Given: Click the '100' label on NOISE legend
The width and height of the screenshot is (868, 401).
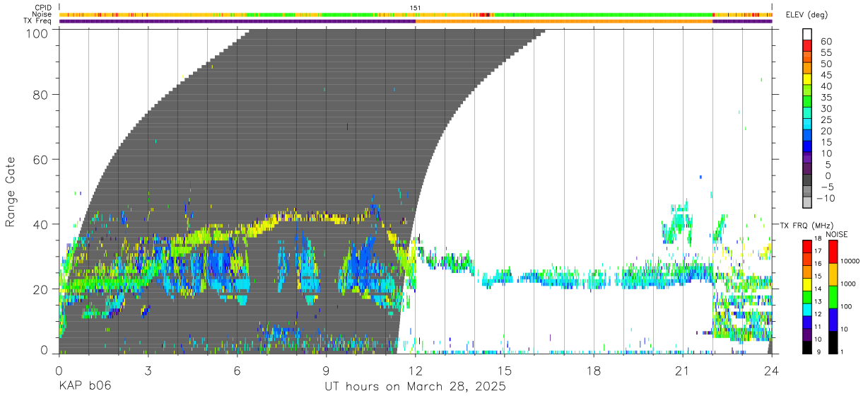Looking at the screenshot, I should point(848,306).
